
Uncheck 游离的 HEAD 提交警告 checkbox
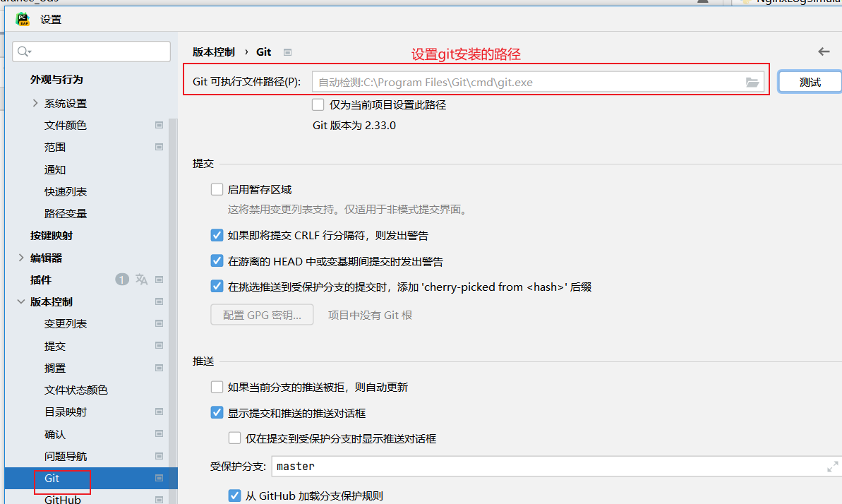coord(217,261)
